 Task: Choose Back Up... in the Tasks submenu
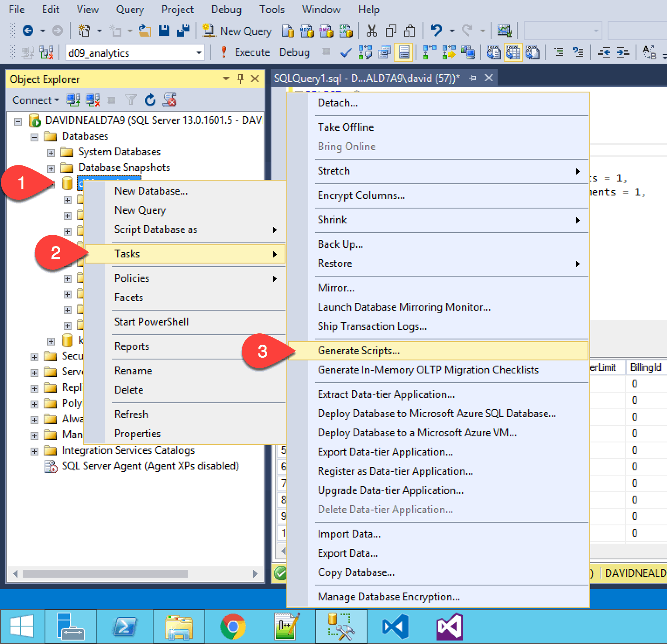tap(438, 244)
